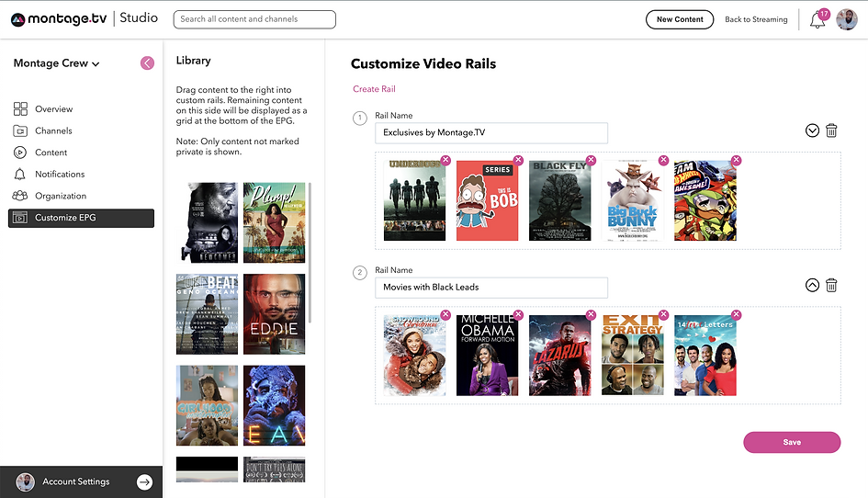The width and height of the screenshot is (868, 498).
Task: Click the Notifications bell icon in sidebar
Action: click(x=20, y=174)
